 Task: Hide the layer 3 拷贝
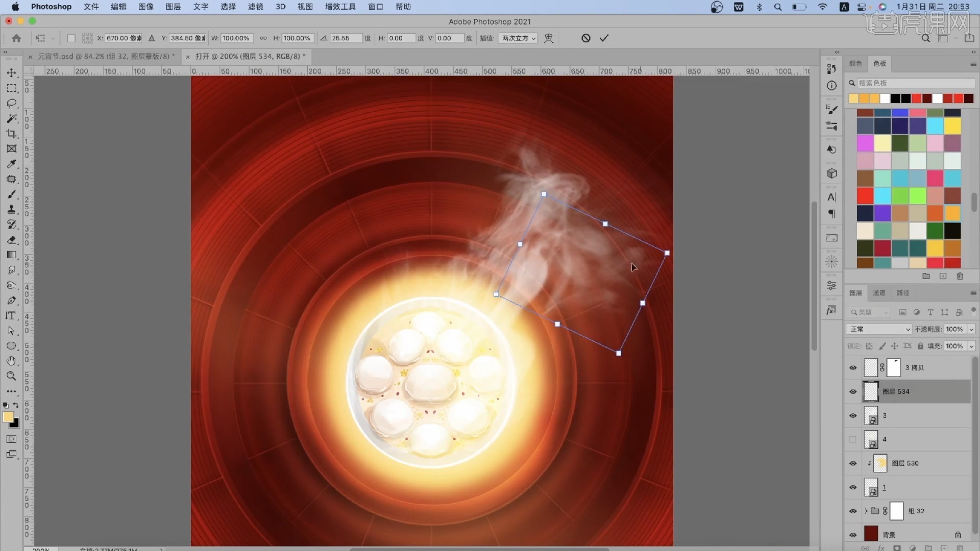point(853,367)
